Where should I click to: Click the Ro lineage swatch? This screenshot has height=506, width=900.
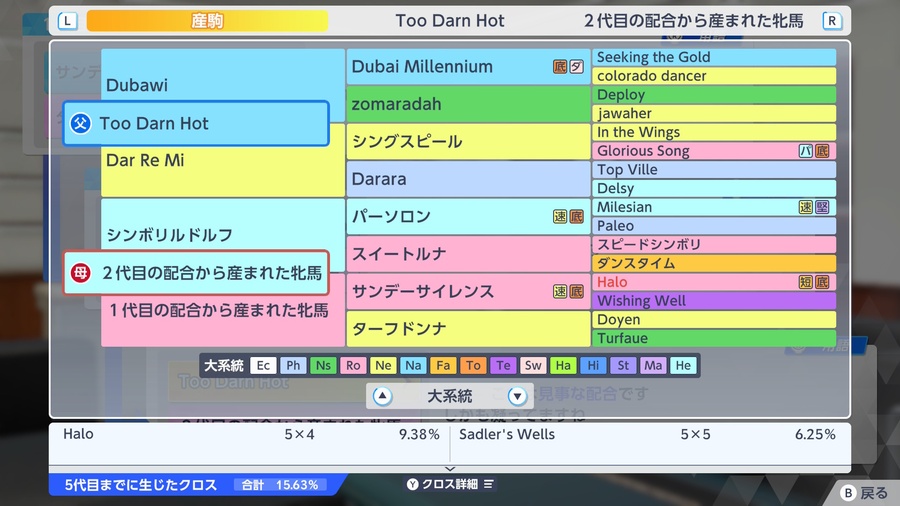coord(353,365)
